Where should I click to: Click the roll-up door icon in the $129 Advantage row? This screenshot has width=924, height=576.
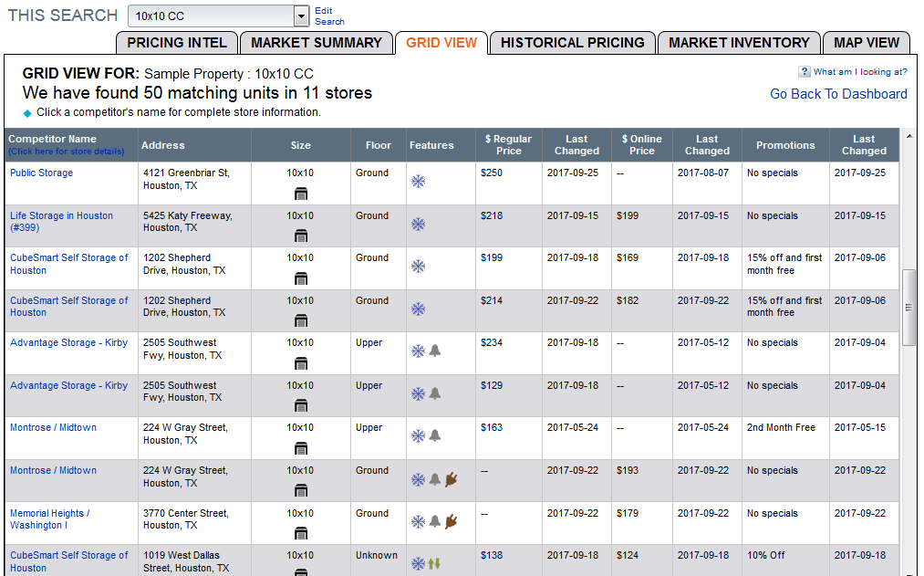[x=301, y=405]
